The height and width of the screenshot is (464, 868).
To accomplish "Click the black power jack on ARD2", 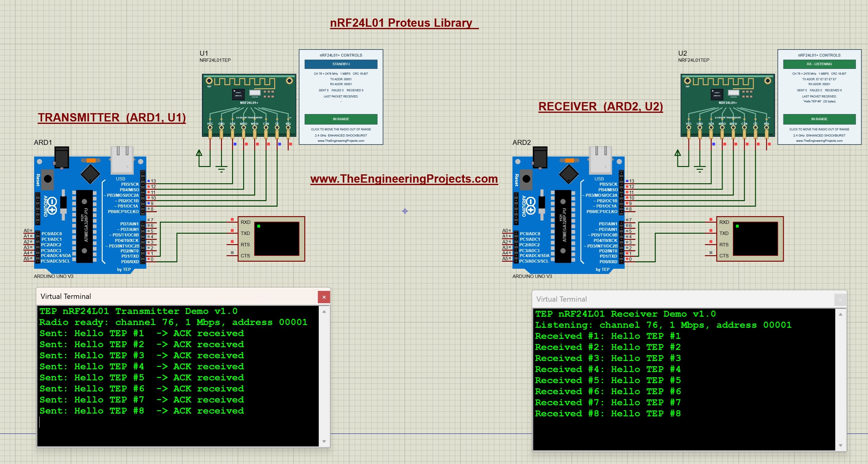I will click(x=540, y=157).
